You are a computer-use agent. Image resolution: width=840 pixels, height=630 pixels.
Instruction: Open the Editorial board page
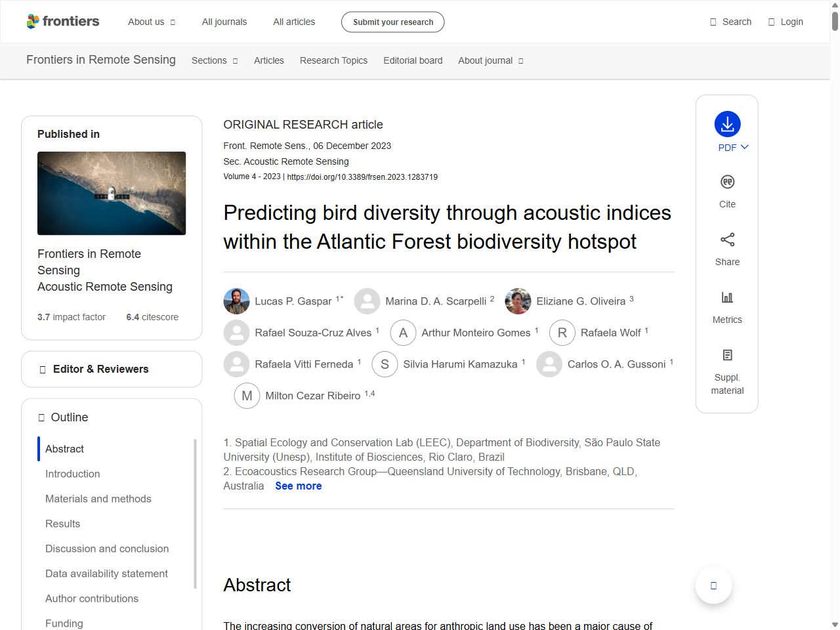[x=413, y=60]
